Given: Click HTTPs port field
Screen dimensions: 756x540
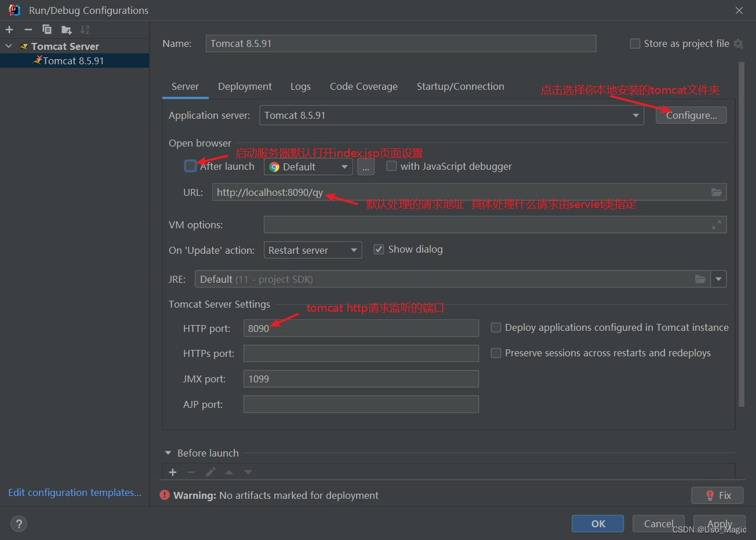Looking at the screenshot, I should 361,353.
